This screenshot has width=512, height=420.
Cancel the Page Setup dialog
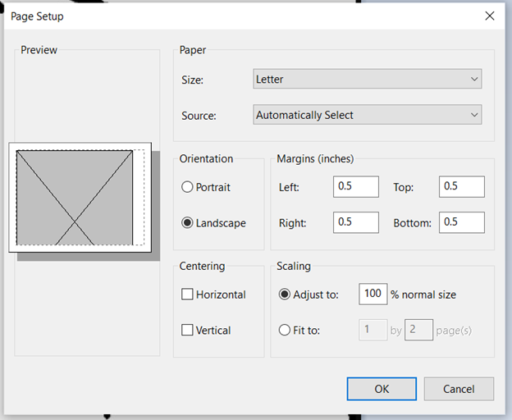(459, 389)
